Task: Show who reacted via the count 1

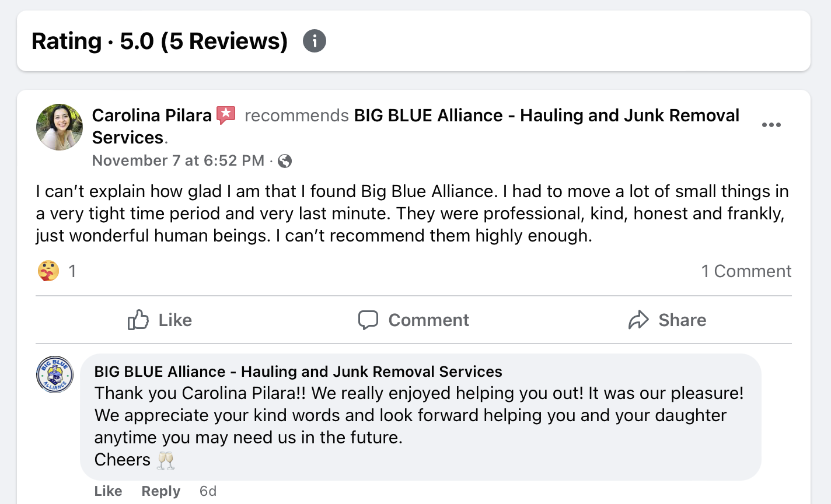Action: [x=72, y=271]
